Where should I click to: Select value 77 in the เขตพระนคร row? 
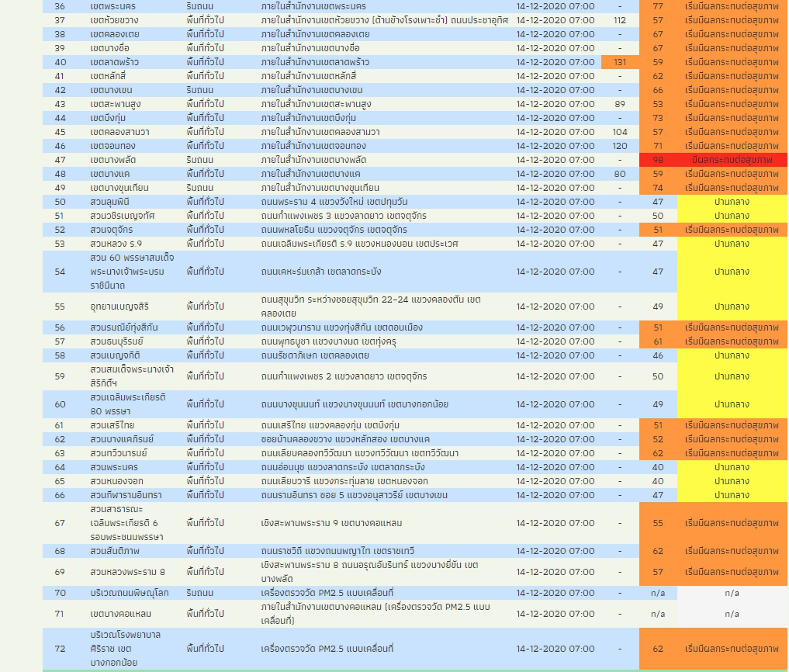(x=658, y=6)
